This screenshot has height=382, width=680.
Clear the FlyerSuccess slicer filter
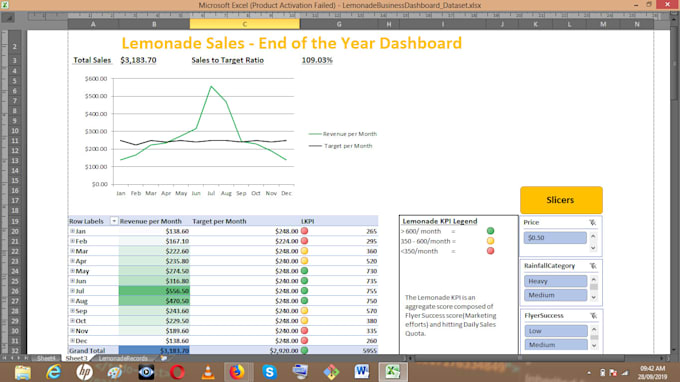tap(593, 316)
